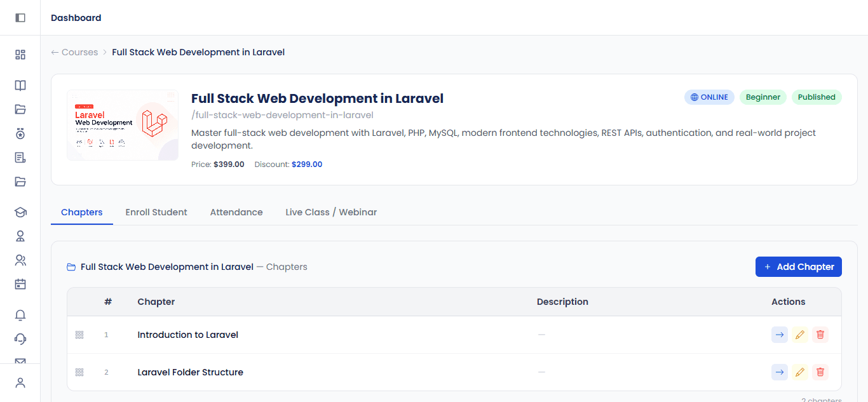This screenshot has width=868, height=402.
Task: Click the folder icon beside the Chapters heading
Action: pyautogui.click(x=71, y=267)
